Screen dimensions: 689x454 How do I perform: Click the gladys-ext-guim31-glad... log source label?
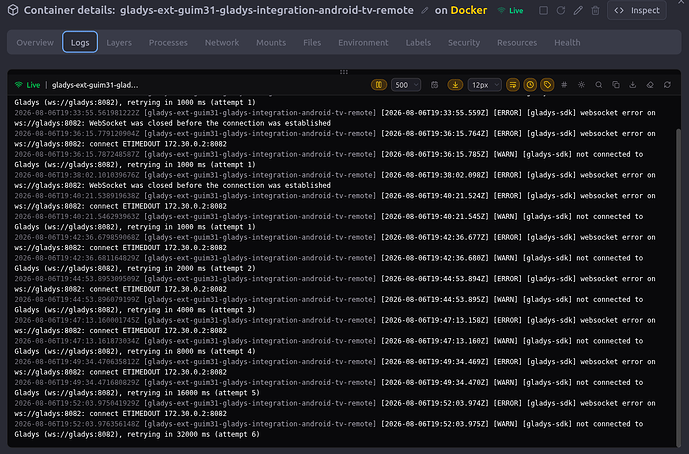(x=95, y=85)
